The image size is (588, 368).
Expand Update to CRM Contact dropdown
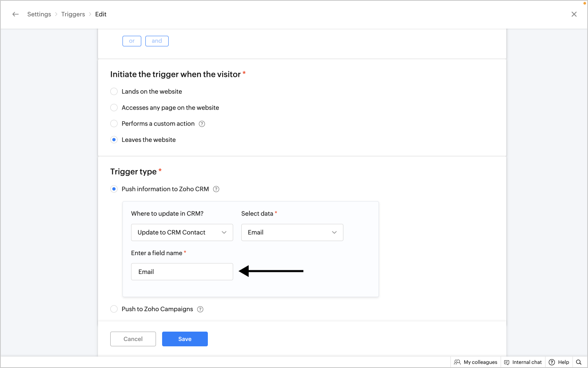point(182,232)
